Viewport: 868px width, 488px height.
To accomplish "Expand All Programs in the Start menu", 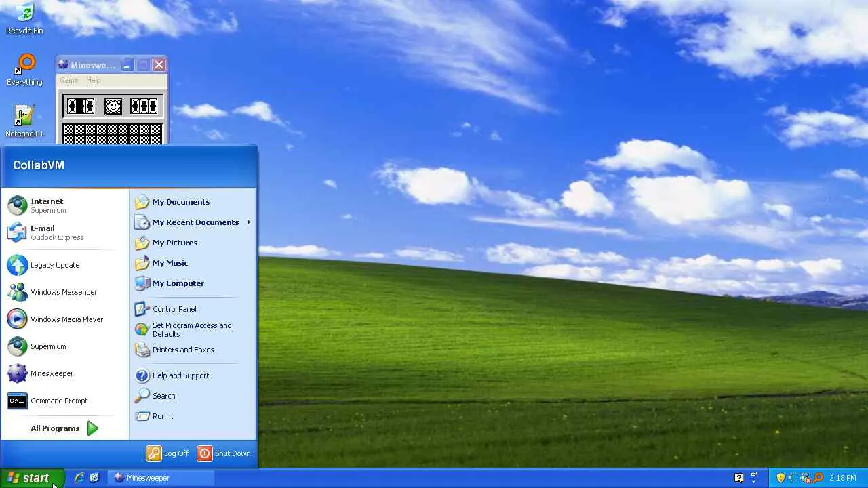I will 64,428.
